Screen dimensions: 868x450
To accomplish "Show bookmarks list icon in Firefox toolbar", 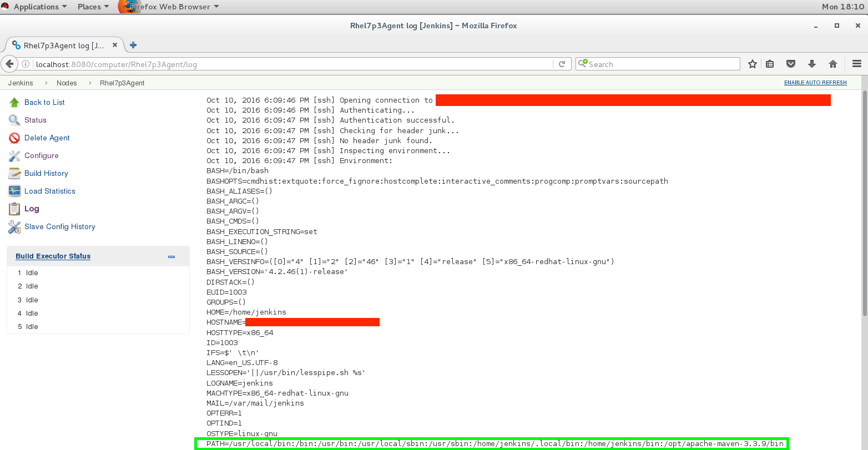I will click(770, 64).
